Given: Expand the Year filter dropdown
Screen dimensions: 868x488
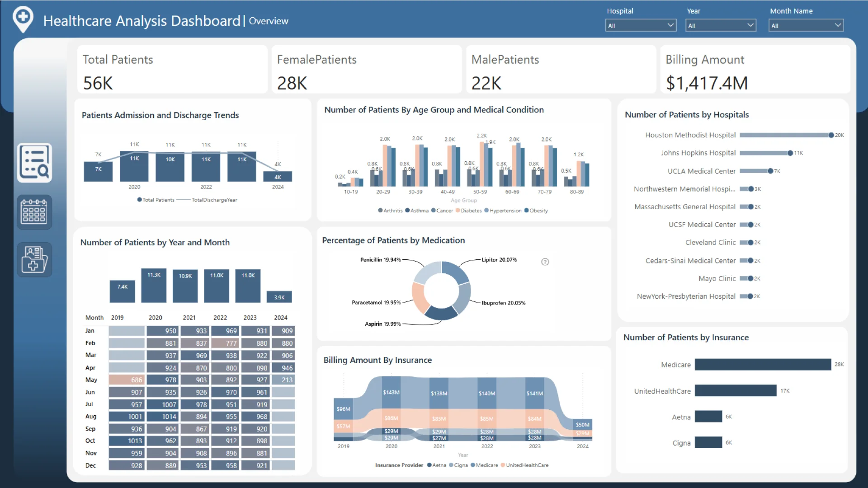Looking at the screenshot, I should tap(721, 26).
